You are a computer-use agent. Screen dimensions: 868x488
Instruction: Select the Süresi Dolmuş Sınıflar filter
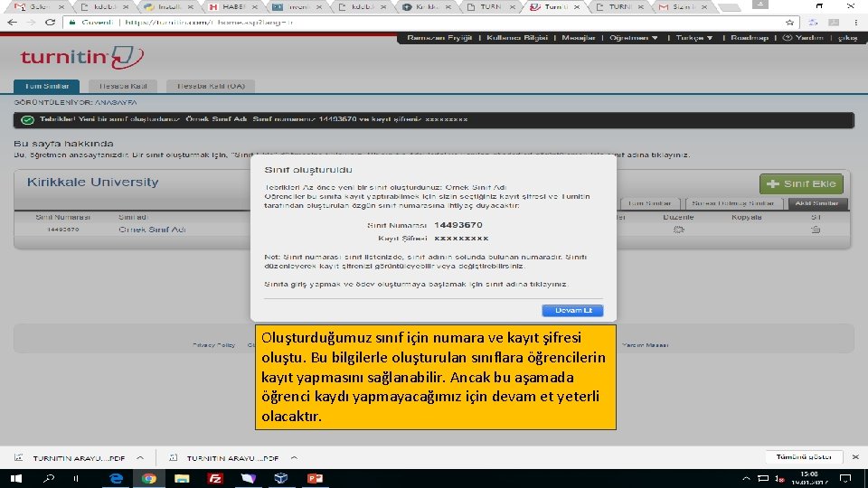tap(733, 203)
